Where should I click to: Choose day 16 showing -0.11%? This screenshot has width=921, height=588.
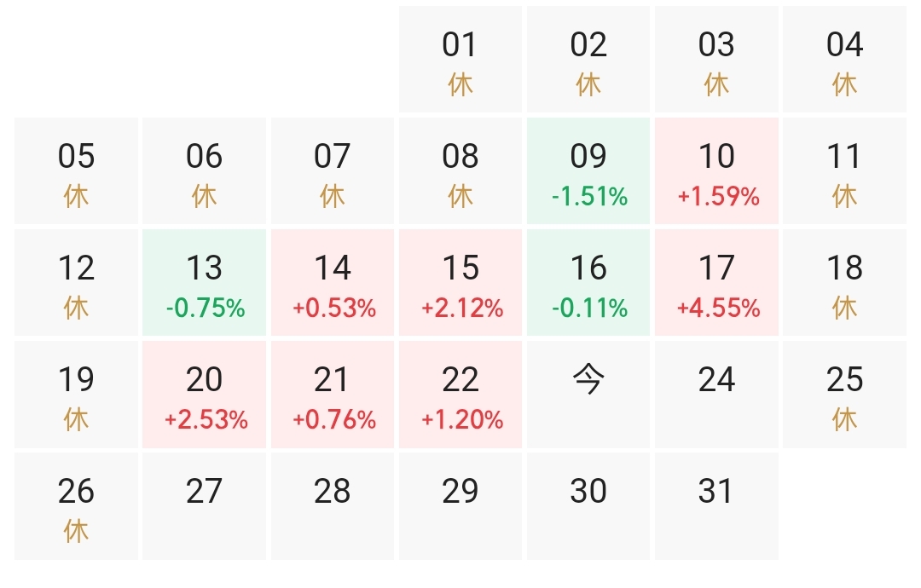[x=588, y=283]
